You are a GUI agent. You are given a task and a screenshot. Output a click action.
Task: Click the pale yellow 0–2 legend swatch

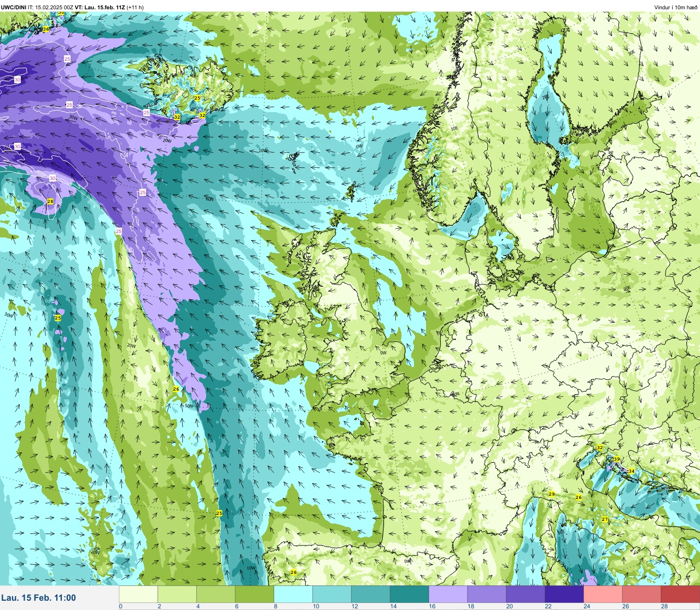[138, 594]
